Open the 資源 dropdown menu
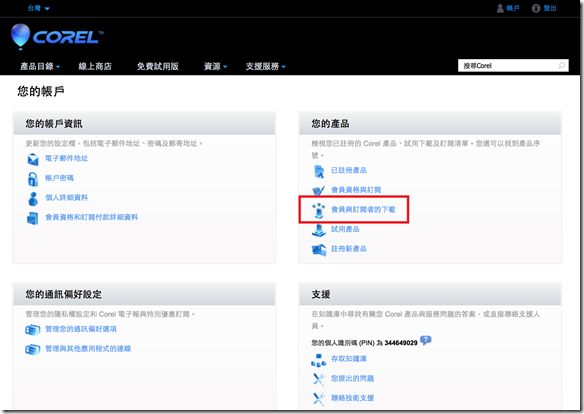Screen dimensions: 584x414 pos(215,66)
